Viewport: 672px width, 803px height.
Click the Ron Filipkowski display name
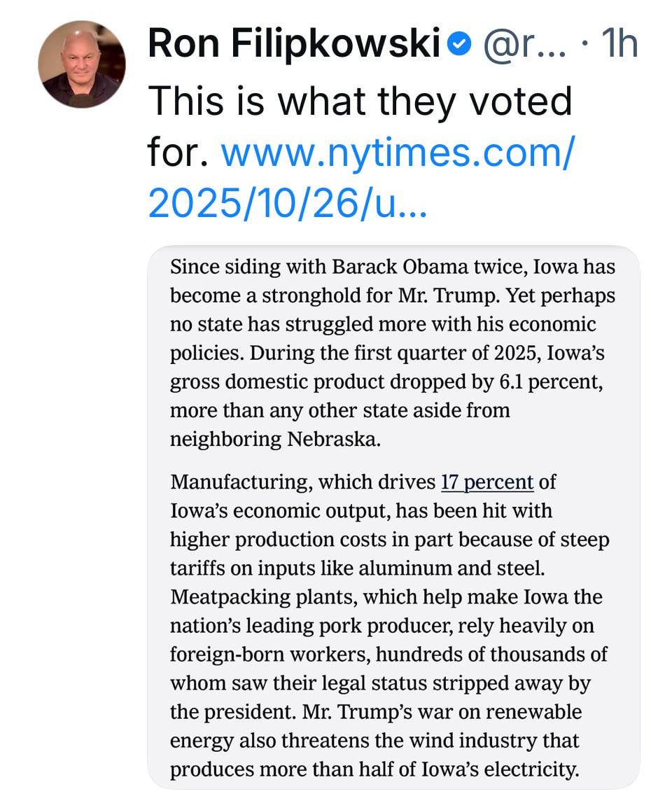(x=293, y=44)
